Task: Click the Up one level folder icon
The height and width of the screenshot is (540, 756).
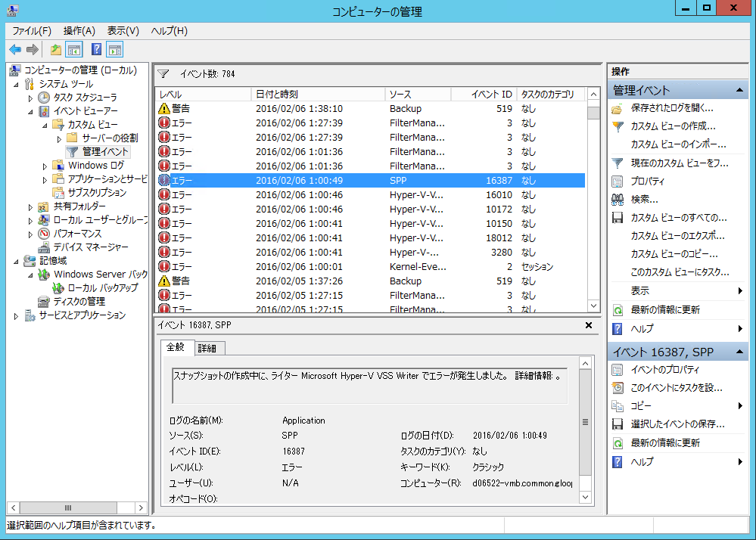Action: (56, 49)
